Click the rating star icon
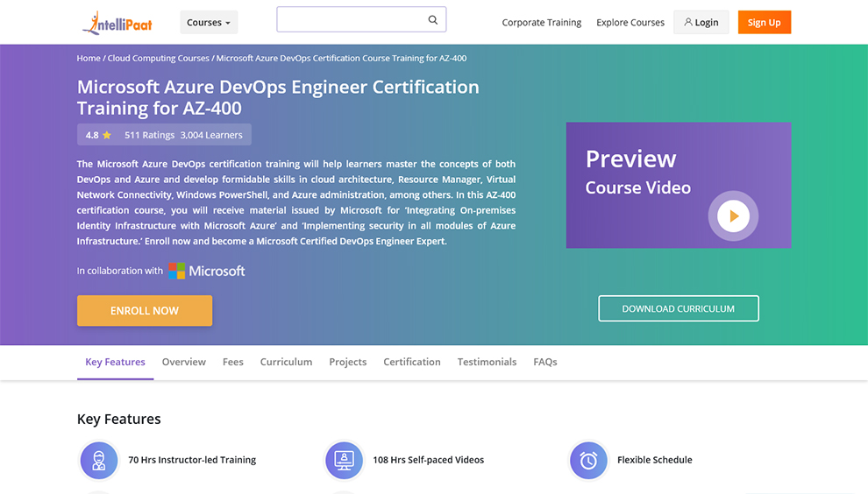Screen dimensions: 868x494 (107, 135)
